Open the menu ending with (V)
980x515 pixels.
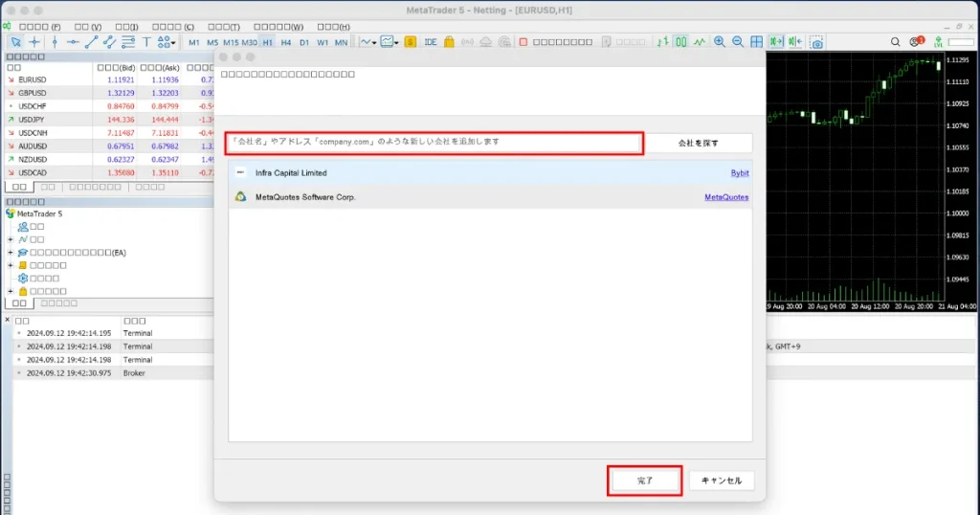coord(87,27)
